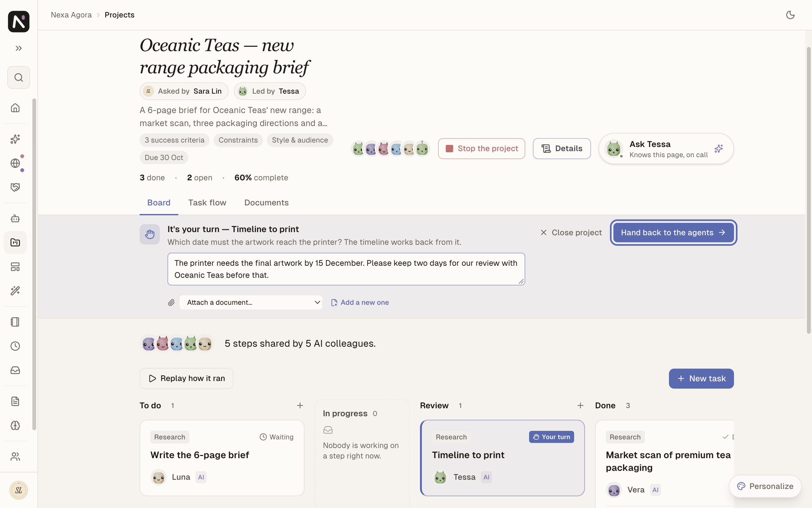Open the Personalize button
The image size is (812, 508).
[x=765, y=486]
